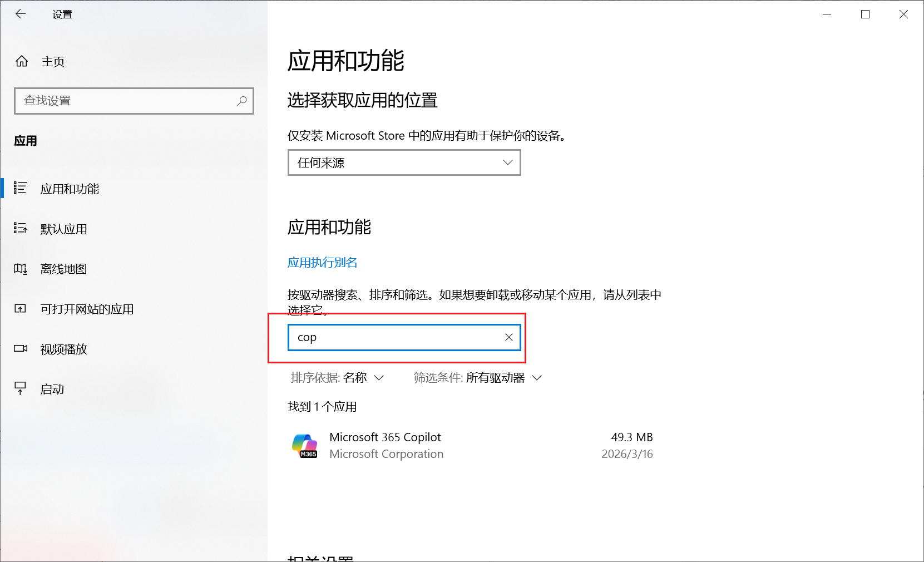Click the back arrow at top left
The height and width of the screenshot is (562, 924).
(x=21, y=13)
